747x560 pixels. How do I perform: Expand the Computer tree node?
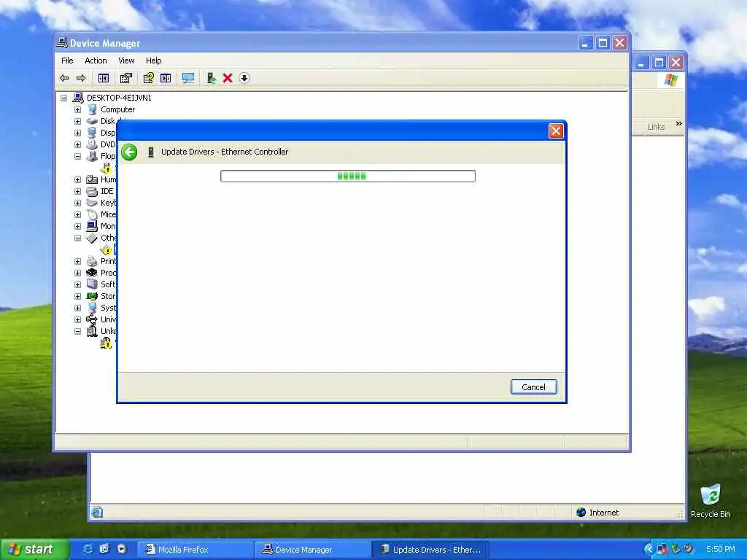point(77,109)
